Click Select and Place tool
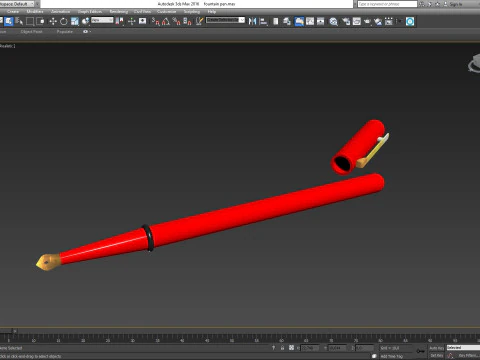 [x=85, y=22]
